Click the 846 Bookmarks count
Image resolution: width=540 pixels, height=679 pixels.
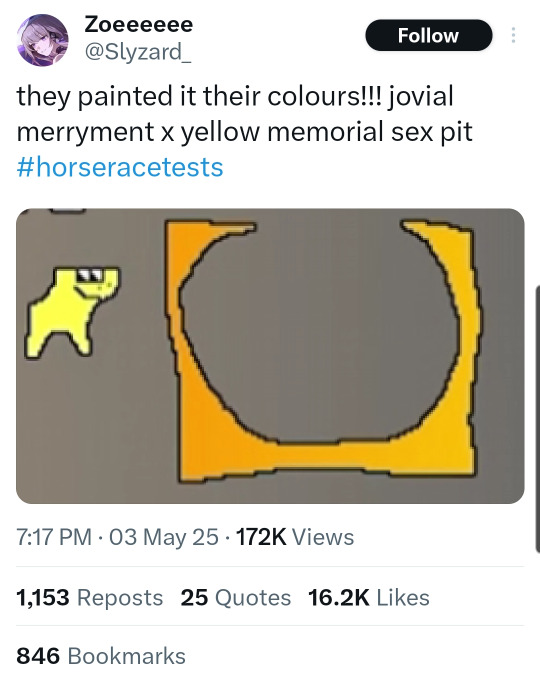click(x=101, y=656)
